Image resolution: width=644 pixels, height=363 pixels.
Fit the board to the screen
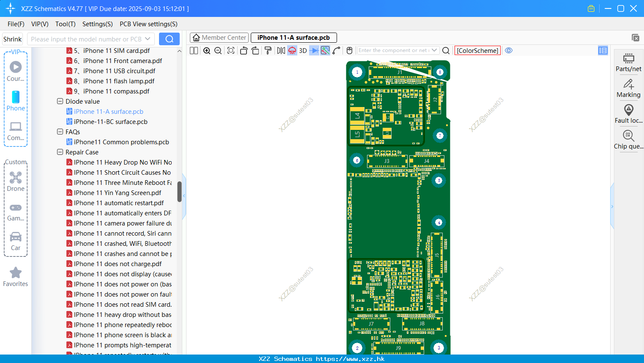[231, 50]
